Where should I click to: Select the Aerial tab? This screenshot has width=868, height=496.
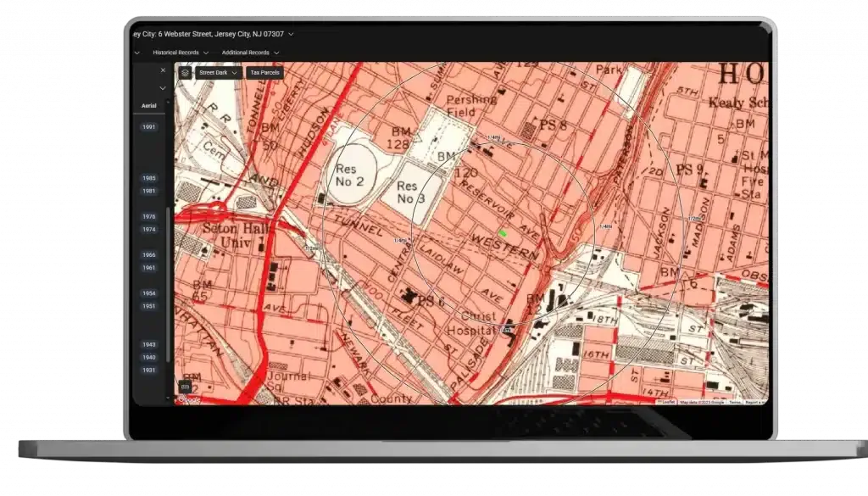149,106
